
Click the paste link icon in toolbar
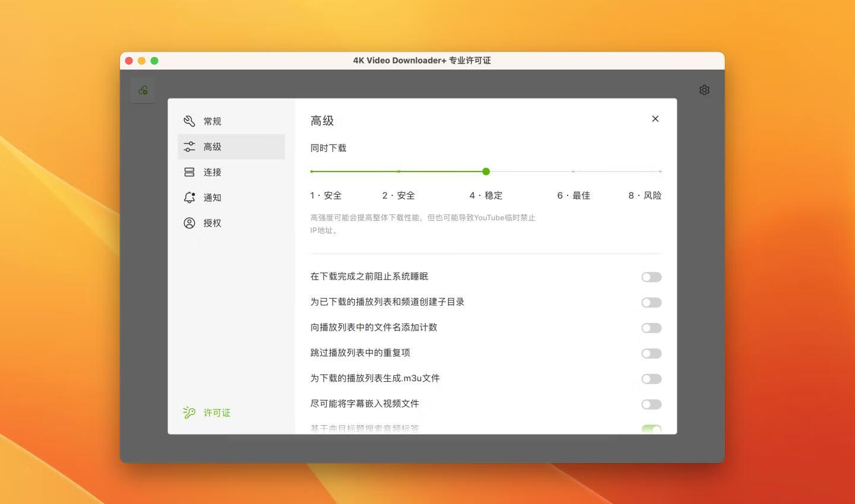[143, 90]
